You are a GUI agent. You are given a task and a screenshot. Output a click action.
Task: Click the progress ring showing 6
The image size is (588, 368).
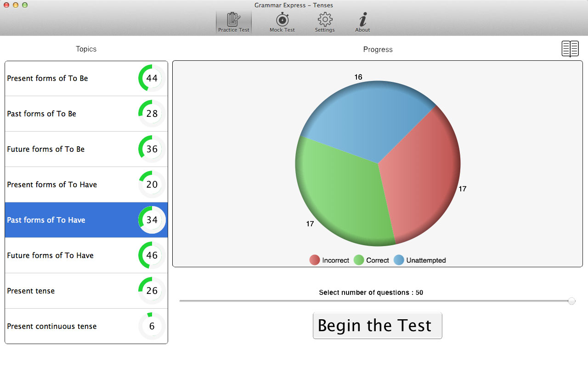[152, 326]
